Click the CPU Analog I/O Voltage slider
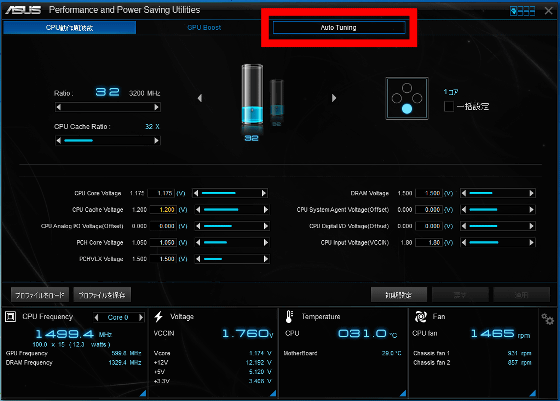Image resolution: width=560 pixels, height=401 pixels. coord(232,226)
